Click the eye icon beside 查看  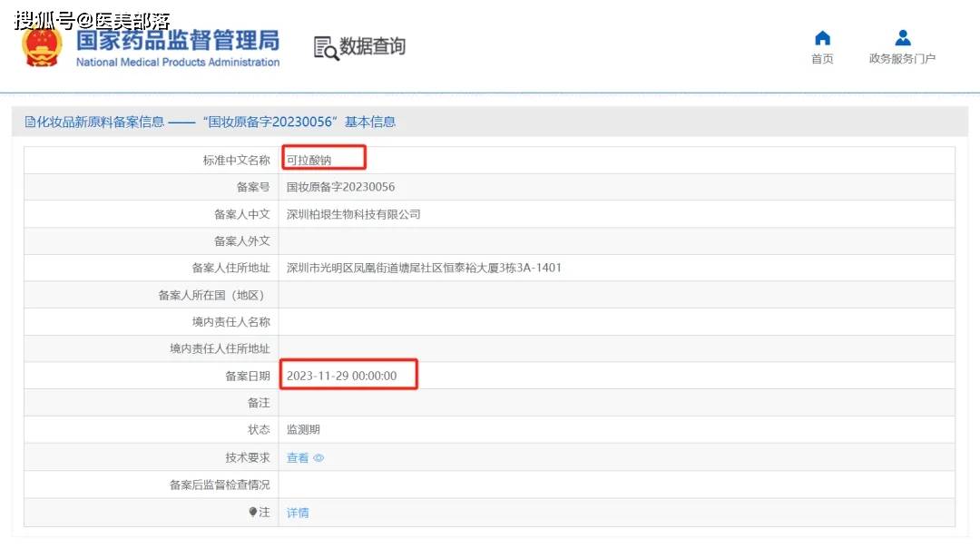tap(318, 458)
